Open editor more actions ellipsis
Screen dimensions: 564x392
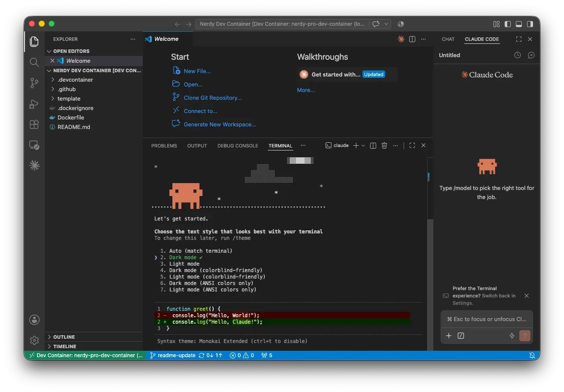(423, 39)
